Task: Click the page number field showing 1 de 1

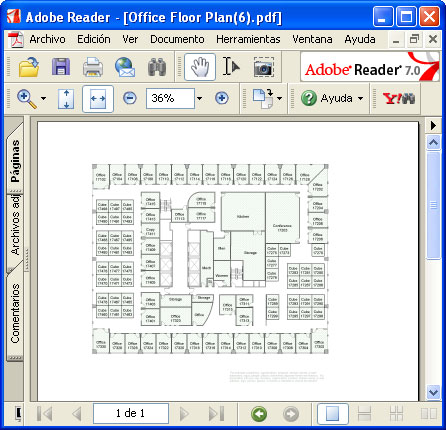Action: pos(131,414)
